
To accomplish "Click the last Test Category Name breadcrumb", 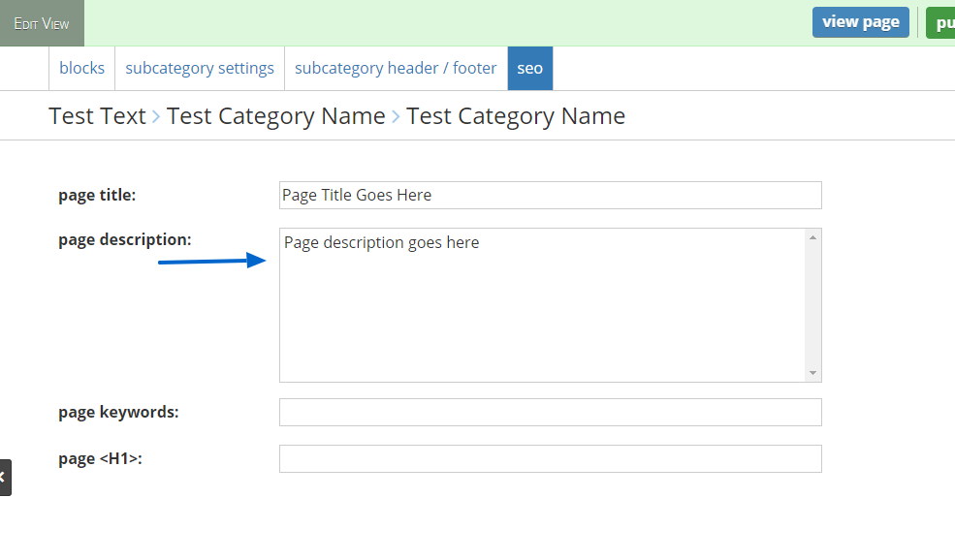I will coord(515,116).
